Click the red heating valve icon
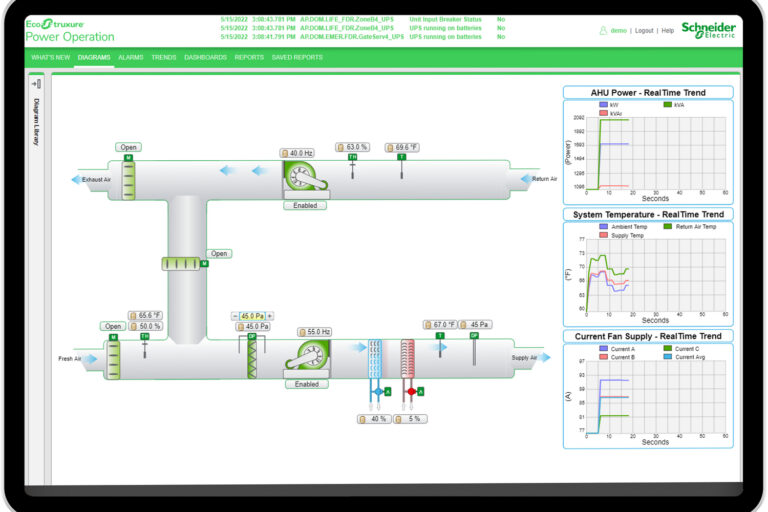The image size is (768, 512). pyautogui.click(x=411, y=391)
